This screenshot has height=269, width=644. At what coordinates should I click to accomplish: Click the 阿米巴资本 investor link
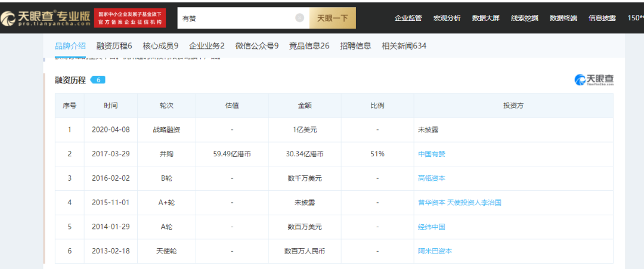click(435, 251)
